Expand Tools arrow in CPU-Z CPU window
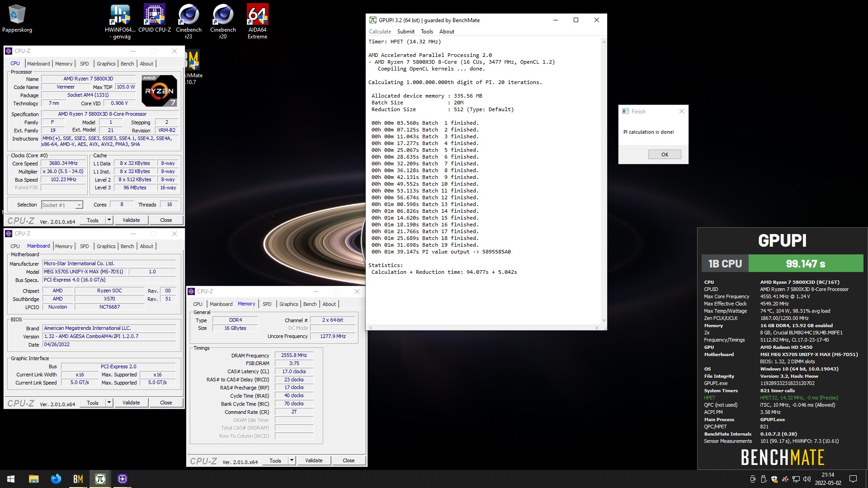The width and height of the screenshot is (868, 488). pos(109,220)
